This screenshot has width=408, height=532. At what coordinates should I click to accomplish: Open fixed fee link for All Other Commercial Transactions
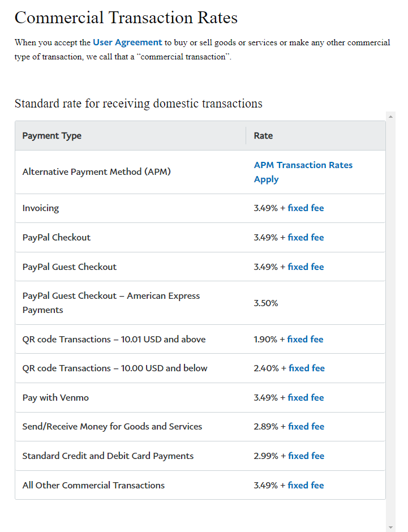click(306, 486)
